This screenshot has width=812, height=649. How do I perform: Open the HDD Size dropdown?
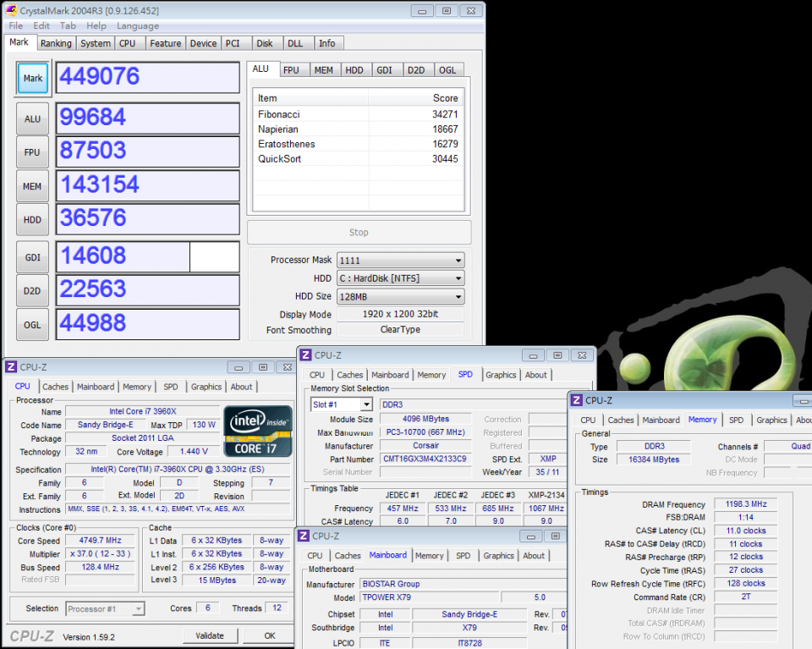pos(400,296)
